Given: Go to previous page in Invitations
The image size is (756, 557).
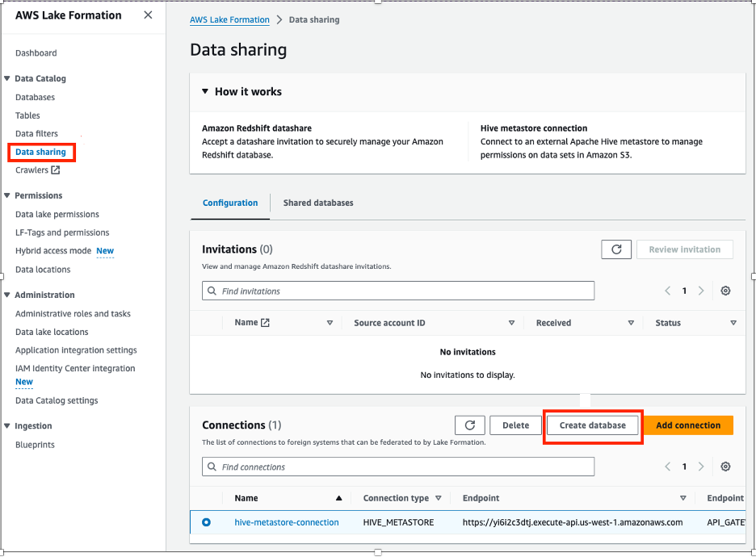Looking at the screenshot, I should (668, 291).
